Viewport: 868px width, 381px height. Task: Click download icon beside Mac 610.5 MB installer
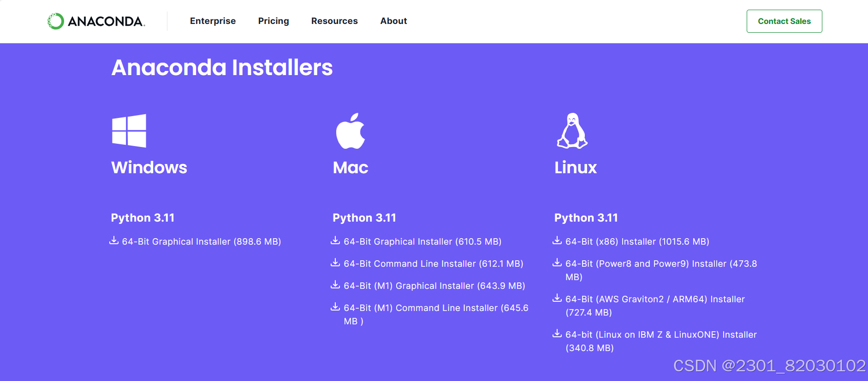[335, 240]
